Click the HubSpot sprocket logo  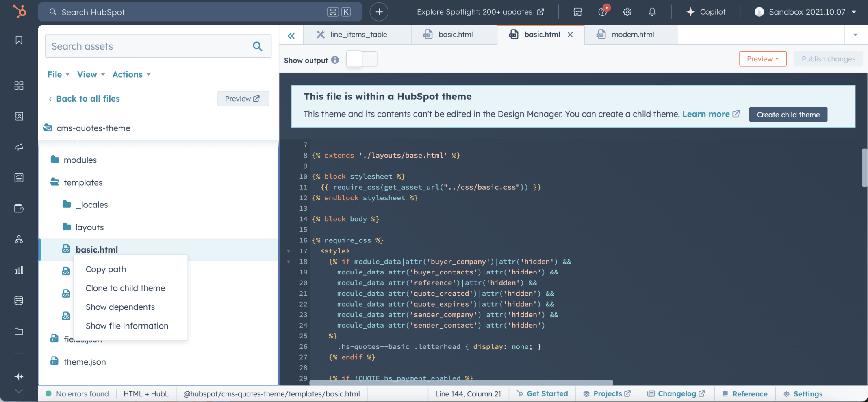pyautogui.click(x=19, y=11)
